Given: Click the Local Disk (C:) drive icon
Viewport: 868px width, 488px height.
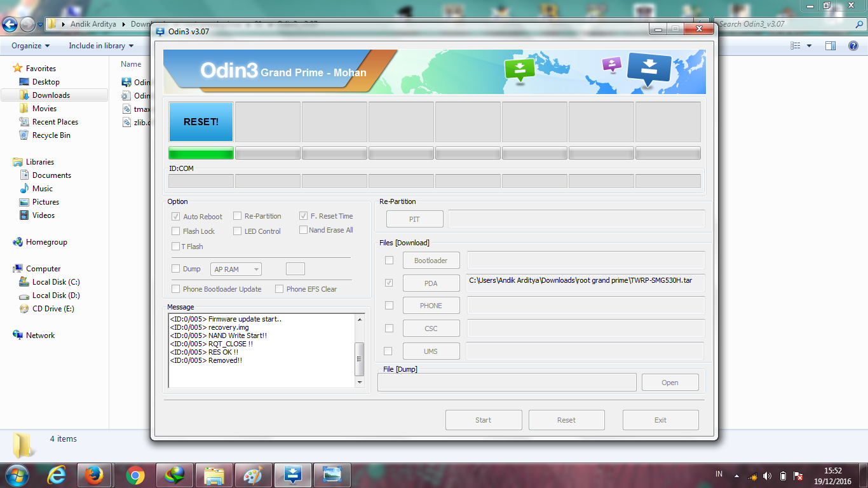Looking at the screenshot, I should (24, 282).
